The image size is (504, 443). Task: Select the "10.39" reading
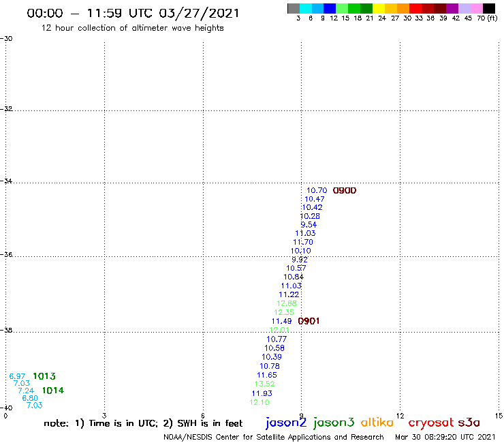tap(272, 356)
